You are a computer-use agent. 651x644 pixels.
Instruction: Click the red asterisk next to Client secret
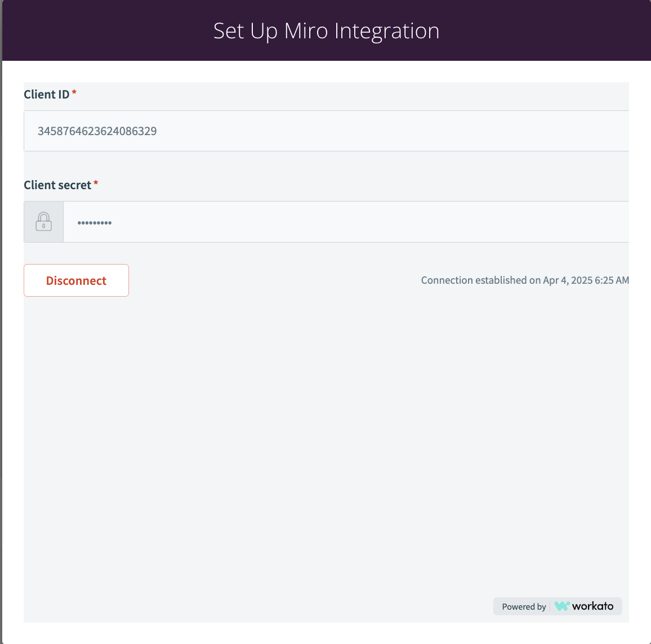96,184
